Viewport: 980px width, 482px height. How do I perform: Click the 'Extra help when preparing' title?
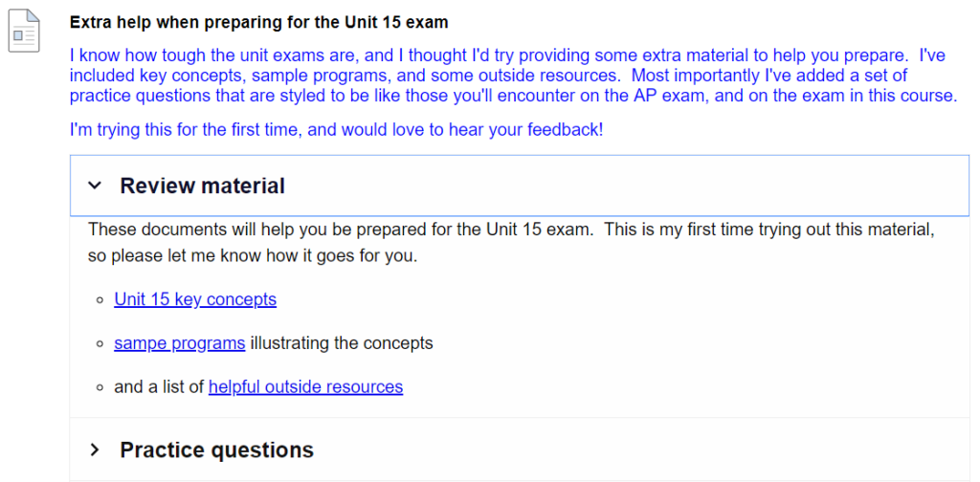coord(258,21)
